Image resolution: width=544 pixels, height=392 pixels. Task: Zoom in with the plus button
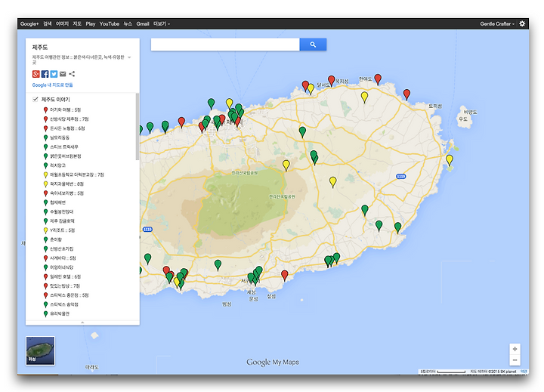(515, 349)
